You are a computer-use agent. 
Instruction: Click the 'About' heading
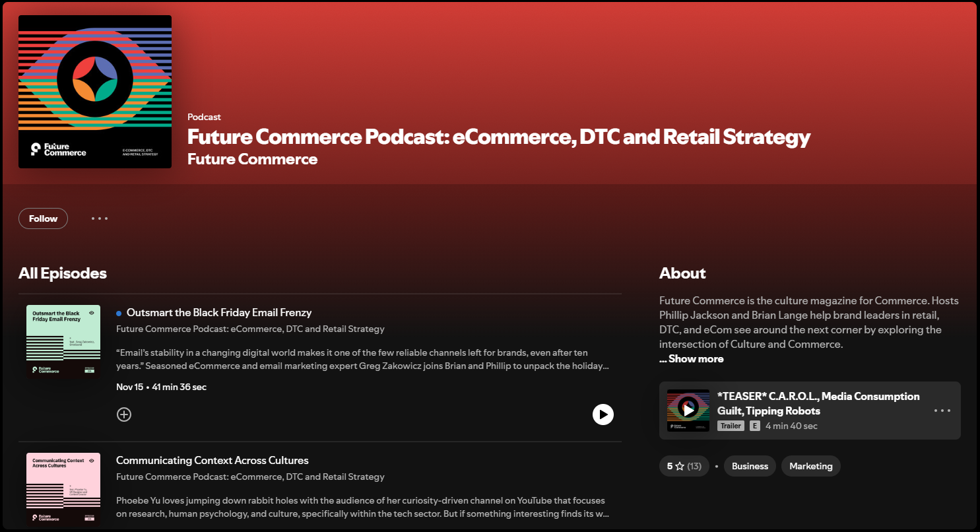coord(682,273)
